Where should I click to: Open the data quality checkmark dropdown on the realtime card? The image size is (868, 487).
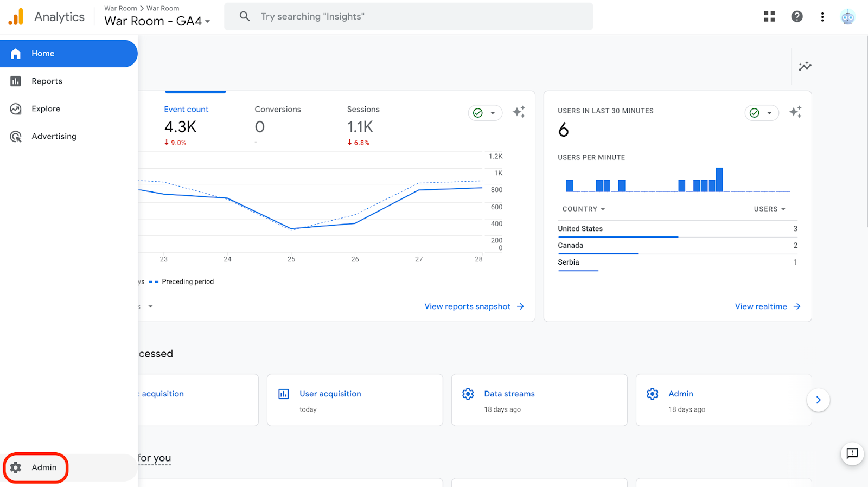click(x=762, y=113)
